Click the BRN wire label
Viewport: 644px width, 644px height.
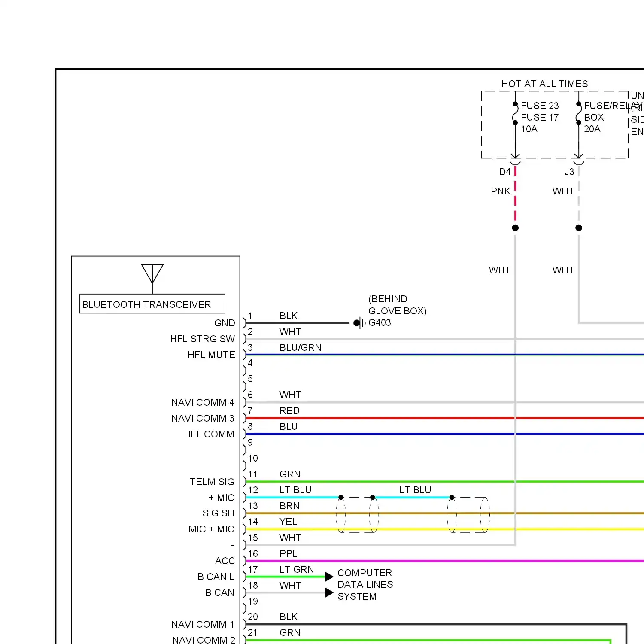289,506
